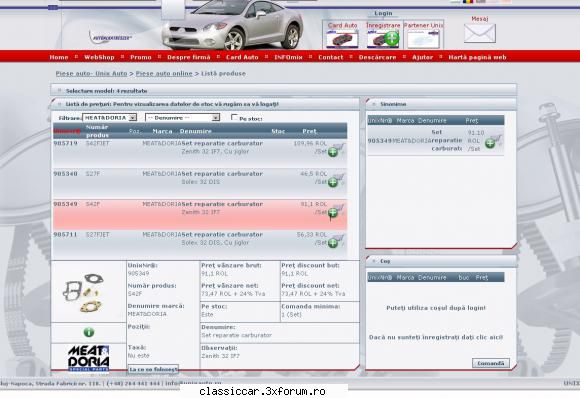
Task: Click the La ce se folosește button
Action: [x=153, y=369]
